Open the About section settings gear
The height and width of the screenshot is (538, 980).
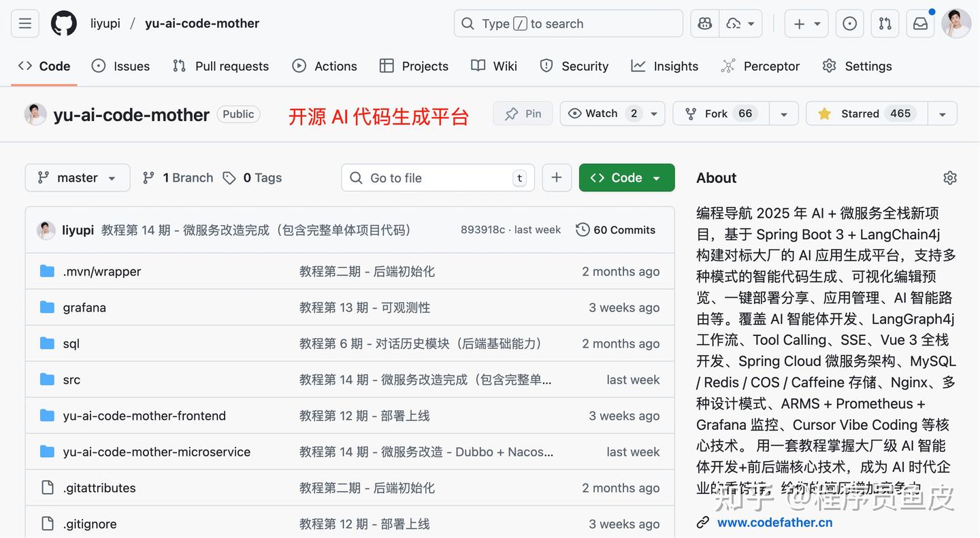tap(950, 178)
